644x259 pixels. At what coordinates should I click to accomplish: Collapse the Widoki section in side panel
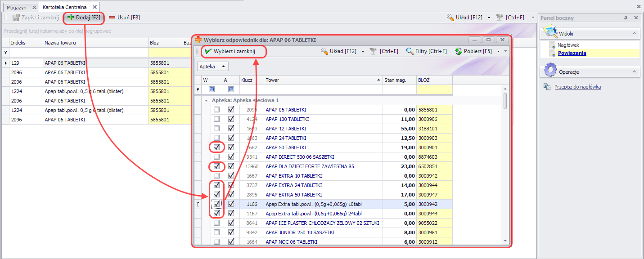[634, 34]
